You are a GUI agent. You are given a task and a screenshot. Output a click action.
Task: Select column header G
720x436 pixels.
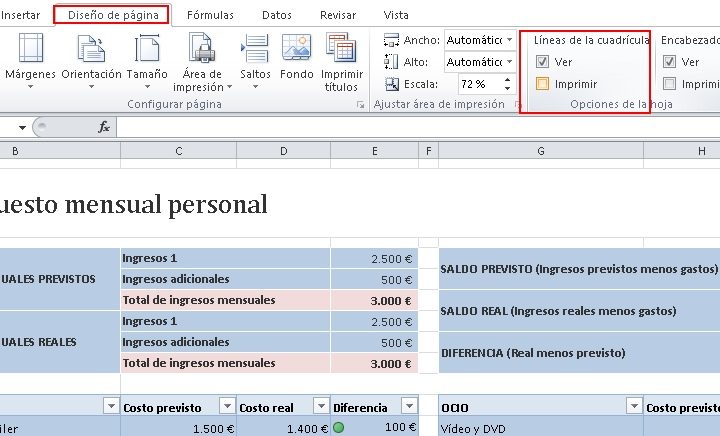(540, 151)
